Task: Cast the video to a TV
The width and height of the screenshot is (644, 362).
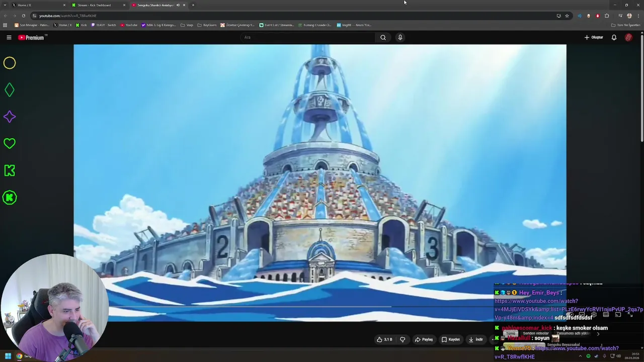Action: (618, 314)
